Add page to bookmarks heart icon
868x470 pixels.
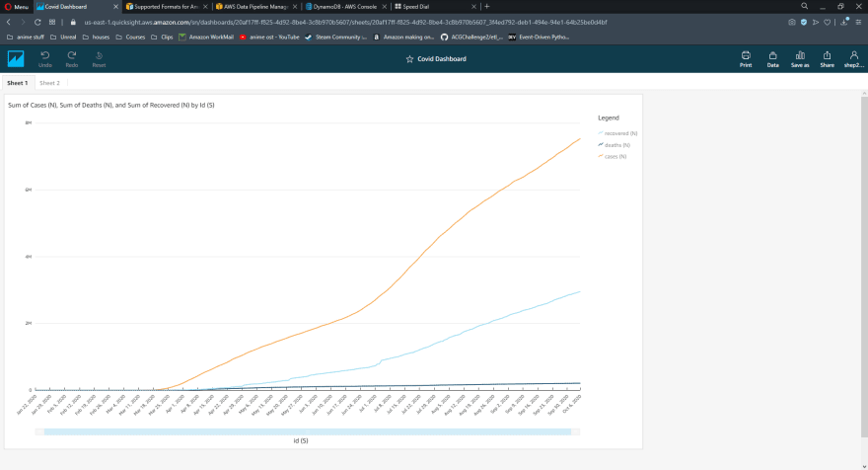coord(827,22)
